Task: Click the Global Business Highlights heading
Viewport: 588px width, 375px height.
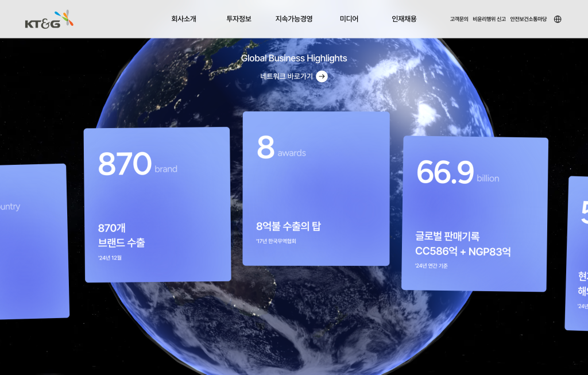Action: coord(294,58)
